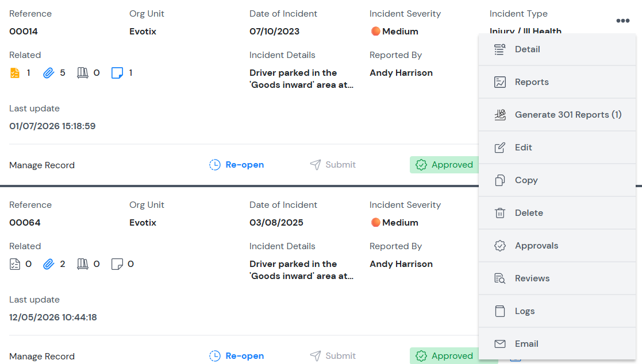Click the library books icon on record 00014
Image resolution: width=642 pixels, height=364 pixels.
click(83, 73)
